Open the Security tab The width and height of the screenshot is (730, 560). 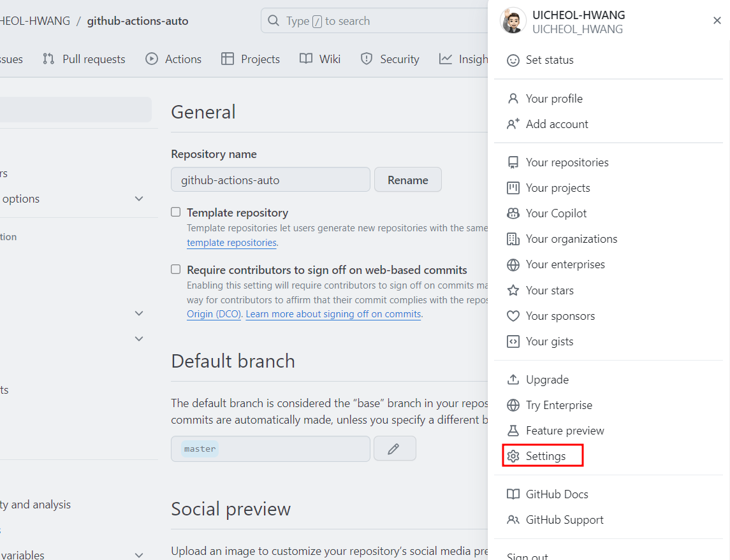coord(390,59)
